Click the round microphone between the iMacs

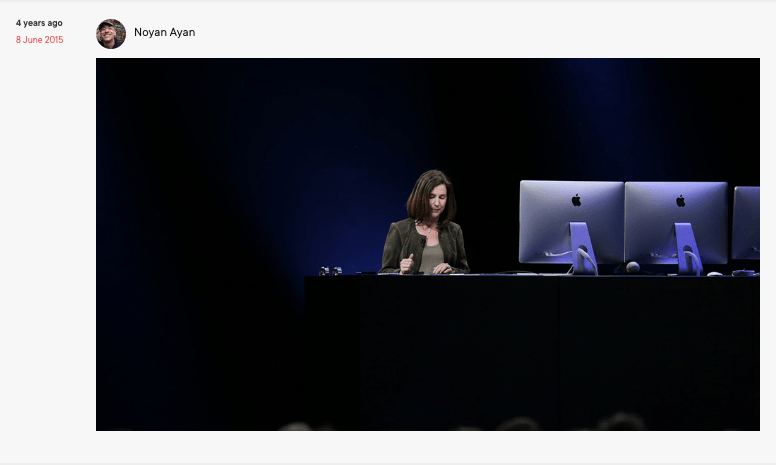633,267
